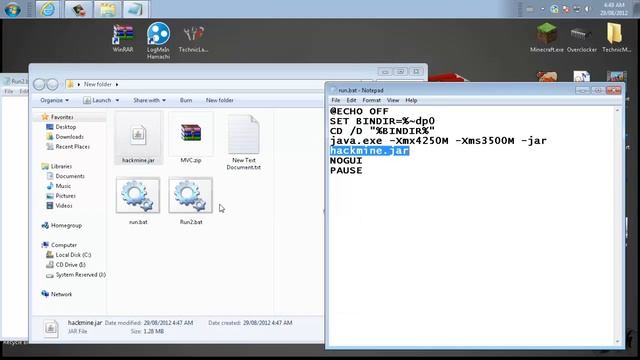Image resolution: width=640 pixels, height=360 pixels.
Task: Click the SET BINDIR line in Notepad
Action: 382,121
